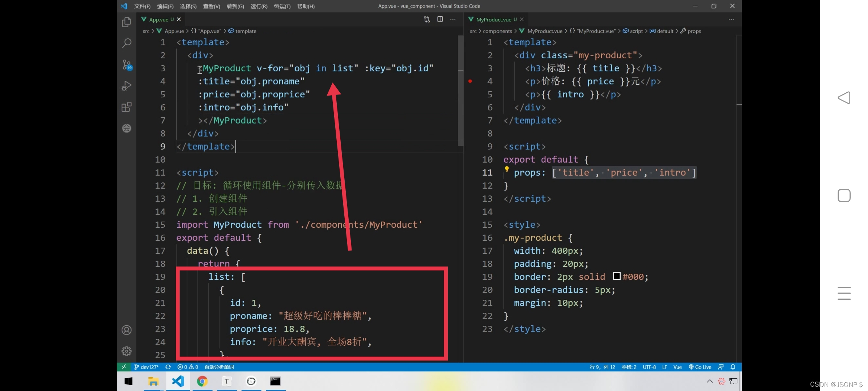Click 自动分析单词 in the status bar

tap(219, 367)
